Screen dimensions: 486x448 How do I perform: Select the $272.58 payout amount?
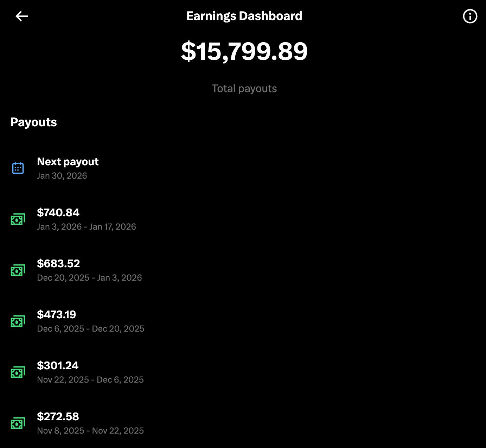pos(58,417)
